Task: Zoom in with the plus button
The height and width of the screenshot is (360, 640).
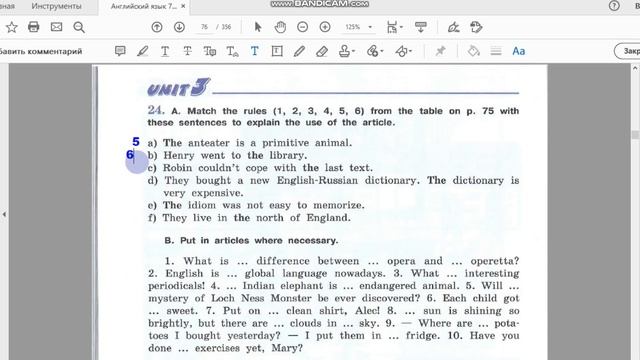Action: coord(325,27)
